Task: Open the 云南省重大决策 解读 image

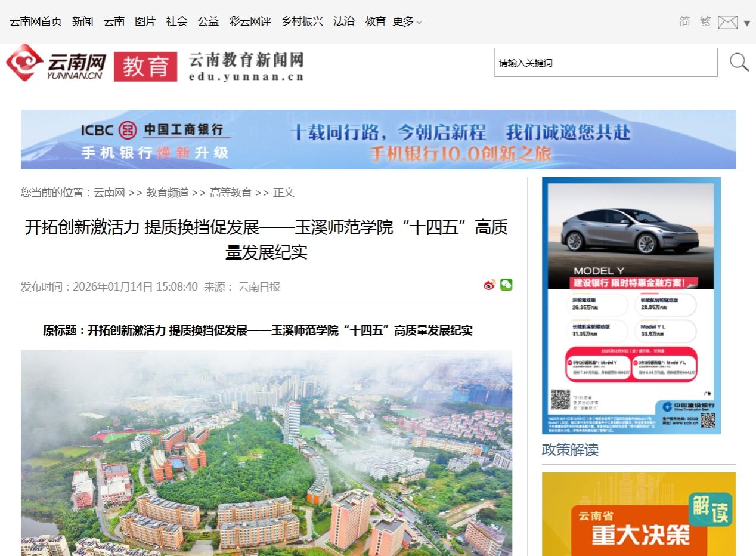Action: [639, 514]
